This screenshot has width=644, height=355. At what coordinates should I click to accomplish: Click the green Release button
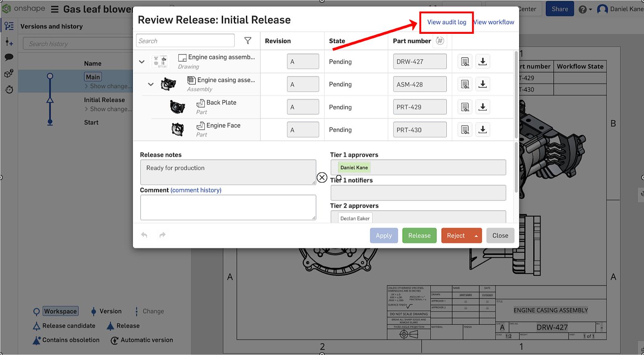[419, 235]
